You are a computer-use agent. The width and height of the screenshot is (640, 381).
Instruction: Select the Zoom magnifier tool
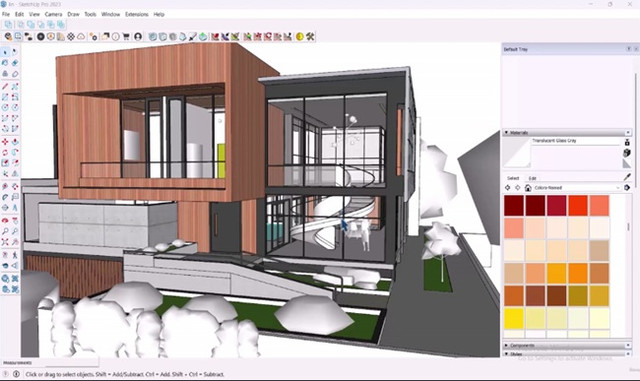[5, 231]
